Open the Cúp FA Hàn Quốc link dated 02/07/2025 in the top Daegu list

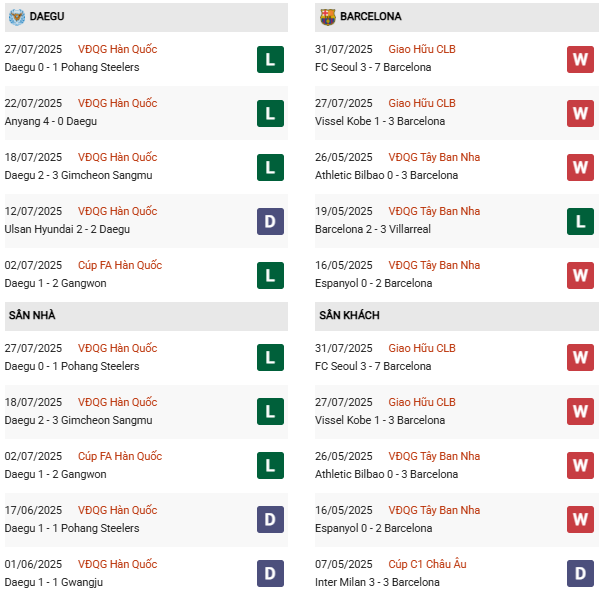tap(120, 265)
